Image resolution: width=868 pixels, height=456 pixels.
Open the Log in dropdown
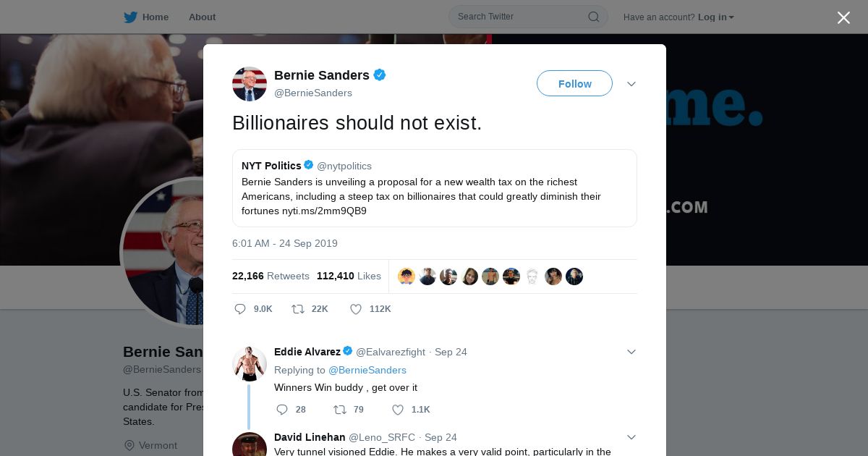tap(715, 17)
